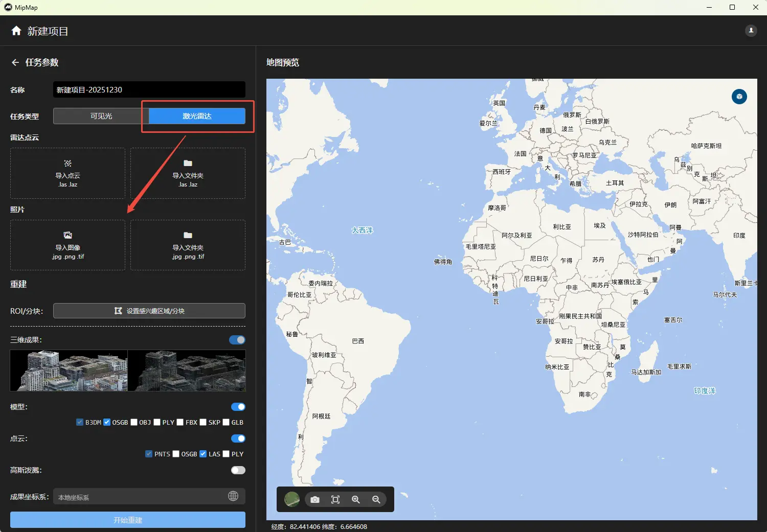The height and width of the screenshot is (532, 767).
Task: Click the 名称 project name input field
Action: click(149, 89)
